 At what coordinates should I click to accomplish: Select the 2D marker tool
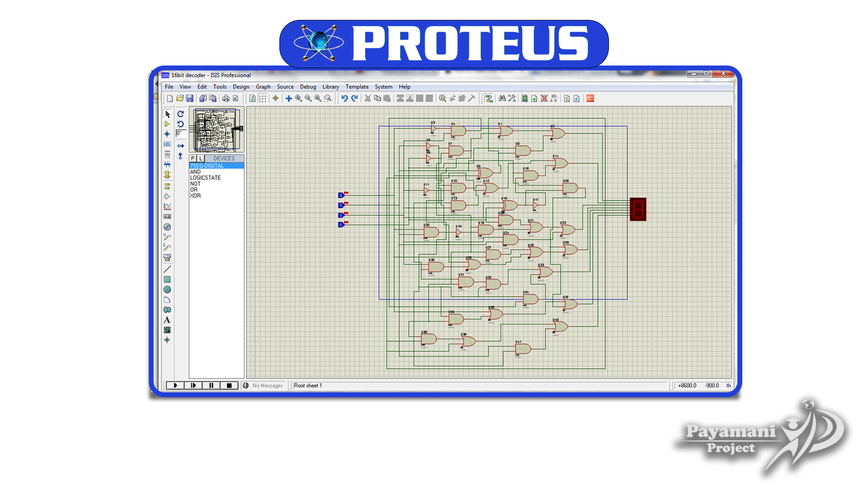coord(167,340)
